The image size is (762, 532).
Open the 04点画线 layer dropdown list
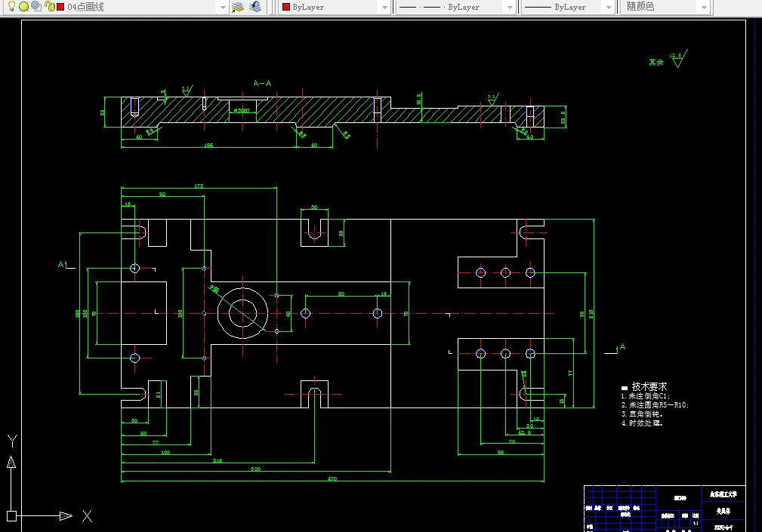pyautogui.click(x=223, y=8)
